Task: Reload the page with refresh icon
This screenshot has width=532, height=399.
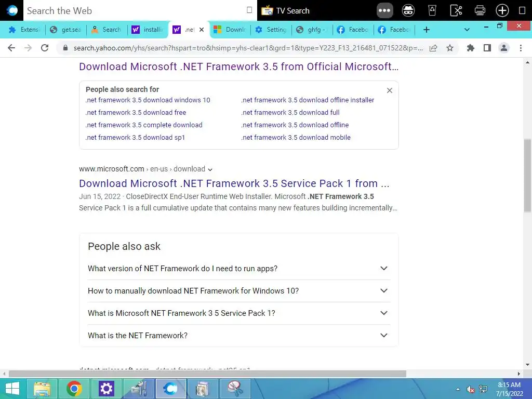Action: click(45, 48)
